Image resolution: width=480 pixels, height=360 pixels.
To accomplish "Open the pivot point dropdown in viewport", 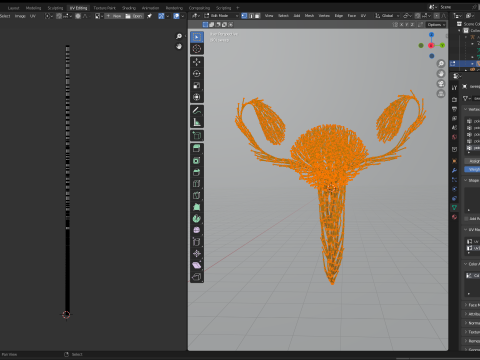I will click(407, 16).
